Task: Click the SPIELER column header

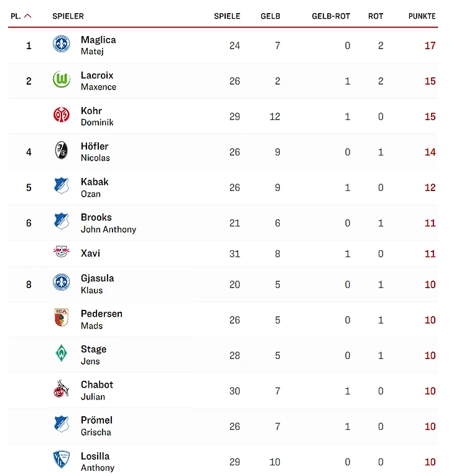Action: pos(68,16)
